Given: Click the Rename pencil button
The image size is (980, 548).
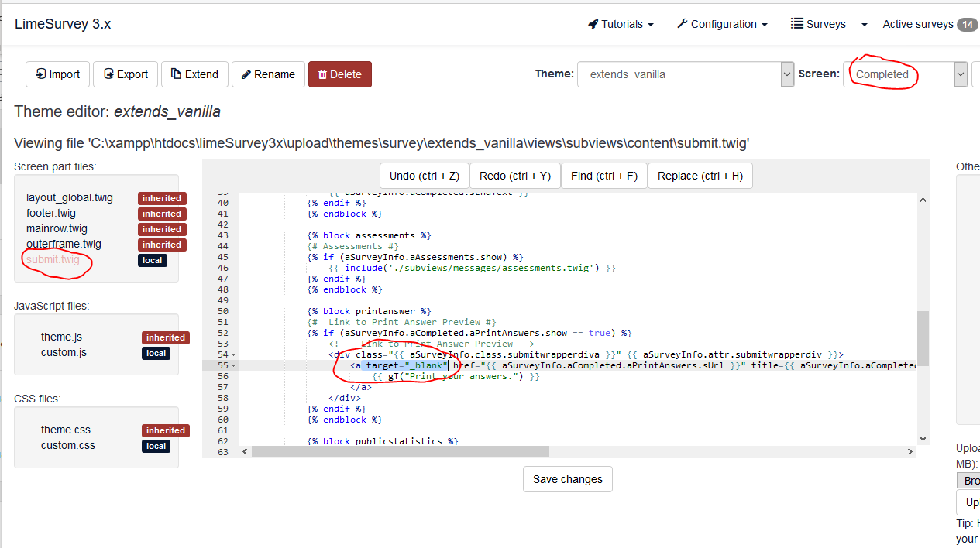Looking at the screenshot, I should (268, 74).
